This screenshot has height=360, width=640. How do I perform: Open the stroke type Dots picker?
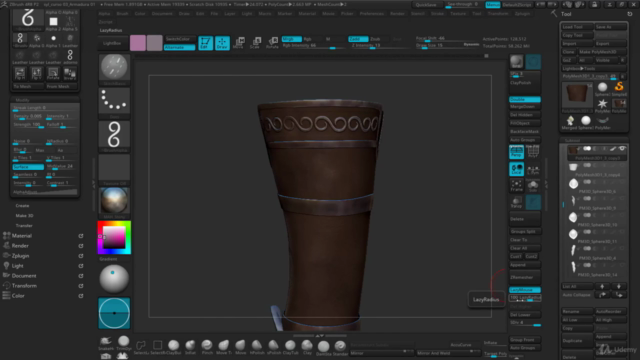point(114,101)
